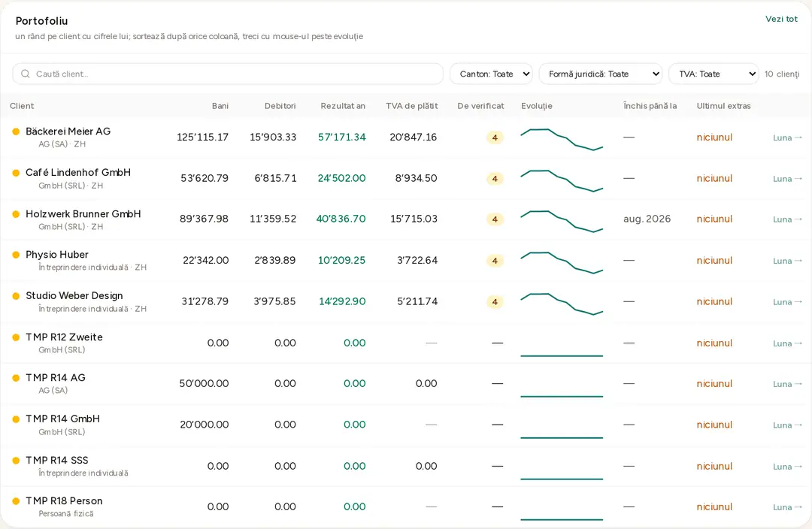
Task: Click the debtors amount 3'975.85
Action: pos(274,301)
